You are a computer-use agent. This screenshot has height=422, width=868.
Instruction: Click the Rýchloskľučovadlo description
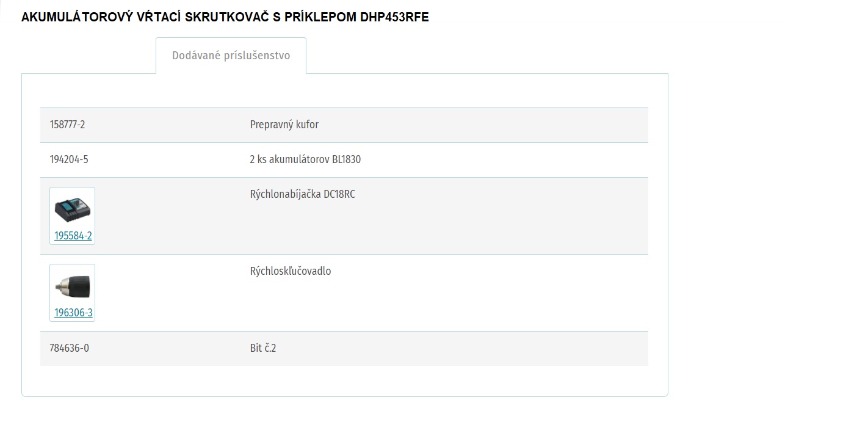[291, 271]
